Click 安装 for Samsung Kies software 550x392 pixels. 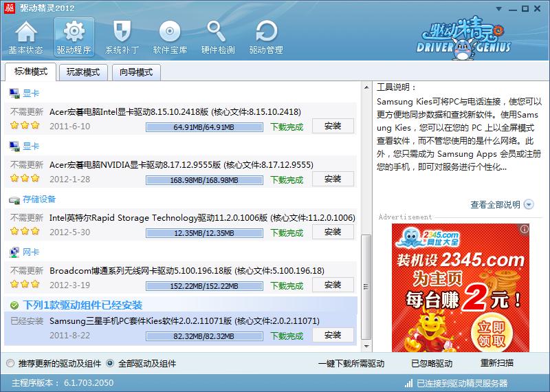pos(333,335)
